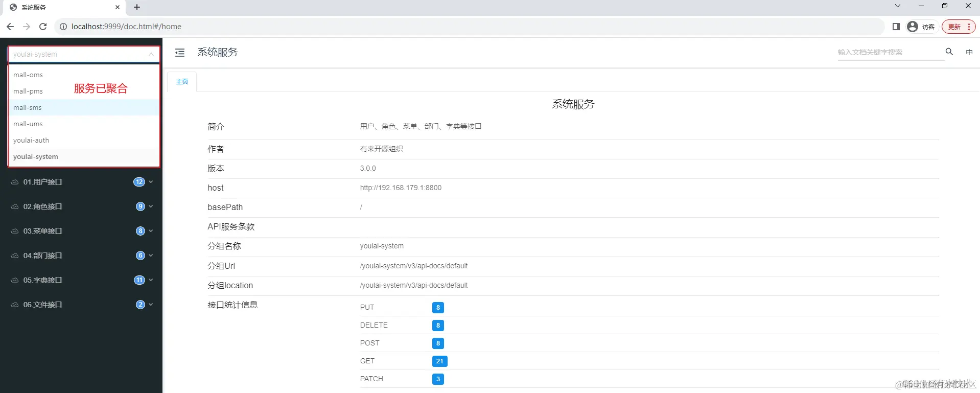Switch language with the 中 icon
The image size is (980, 393).
[x=969, y=52]
